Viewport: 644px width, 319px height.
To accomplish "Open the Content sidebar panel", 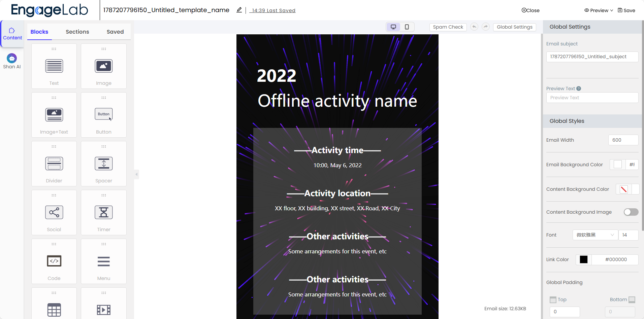I will 12,34.
